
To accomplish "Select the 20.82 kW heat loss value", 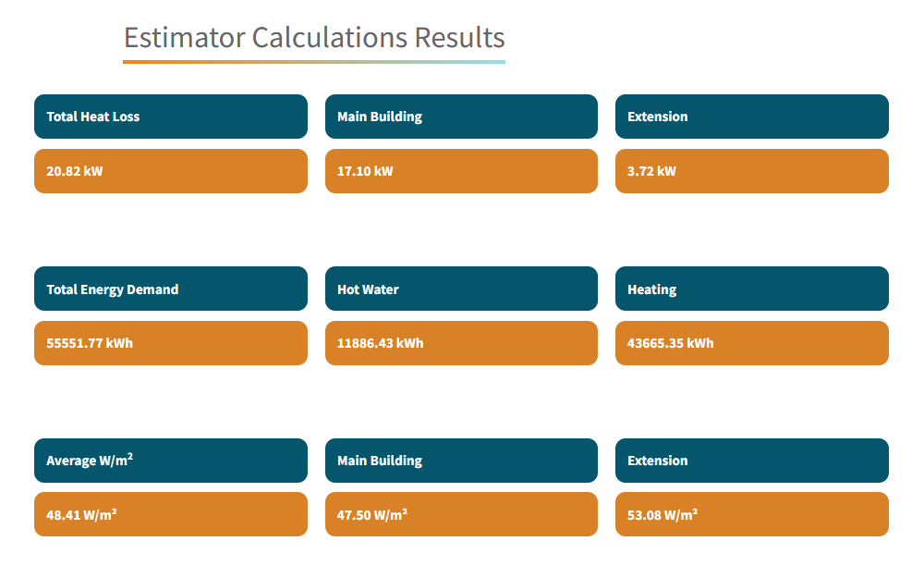I will coord(171,171).
